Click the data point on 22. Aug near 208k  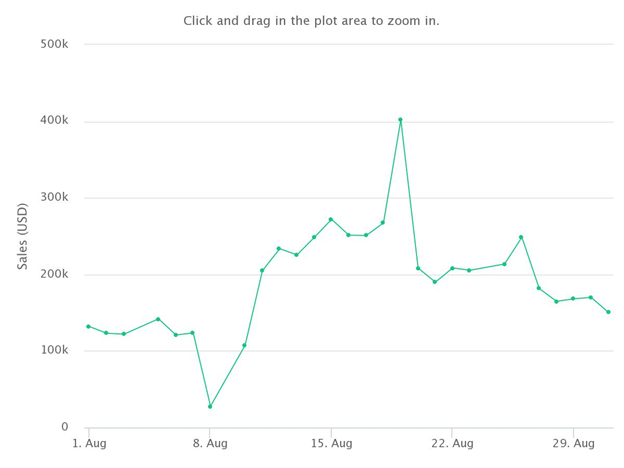(x=452, y=268)
